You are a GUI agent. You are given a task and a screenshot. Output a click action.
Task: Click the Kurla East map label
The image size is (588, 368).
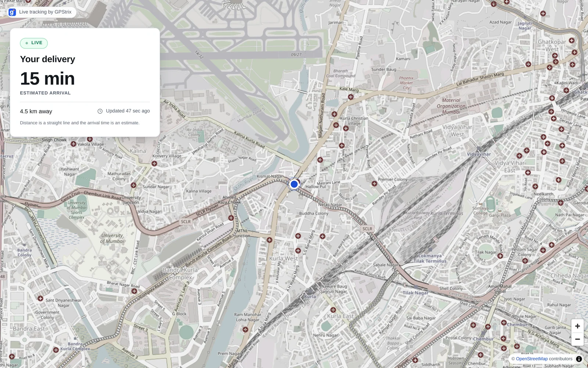(340, 316)
